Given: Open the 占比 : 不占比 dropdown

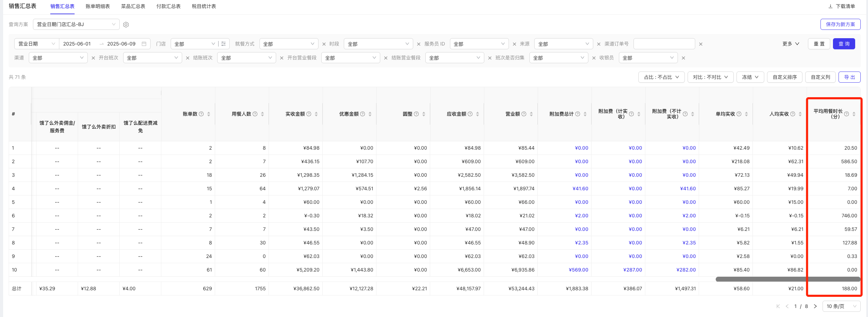Looking at the screenshot, I should [661, 77].
